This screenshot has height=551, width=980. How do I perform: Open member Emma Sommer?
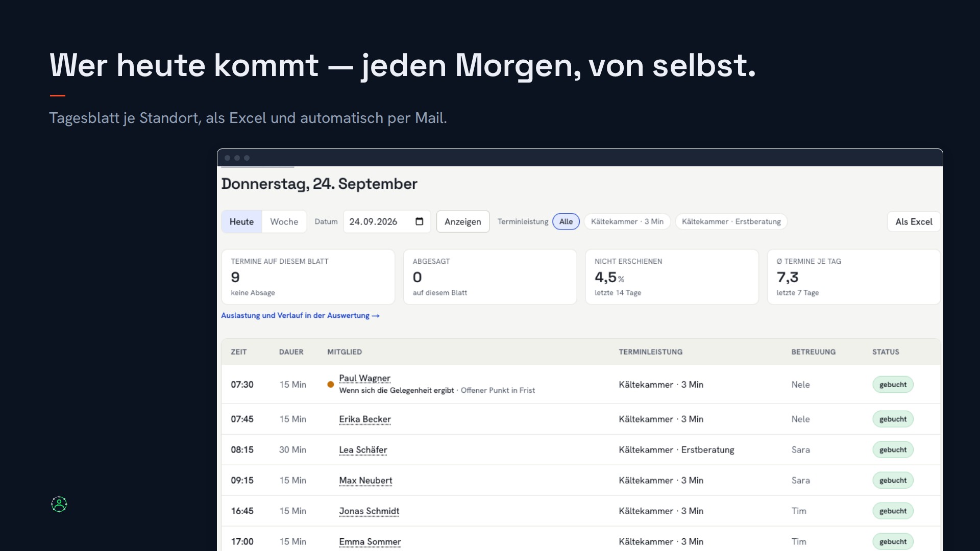[370, 541]
